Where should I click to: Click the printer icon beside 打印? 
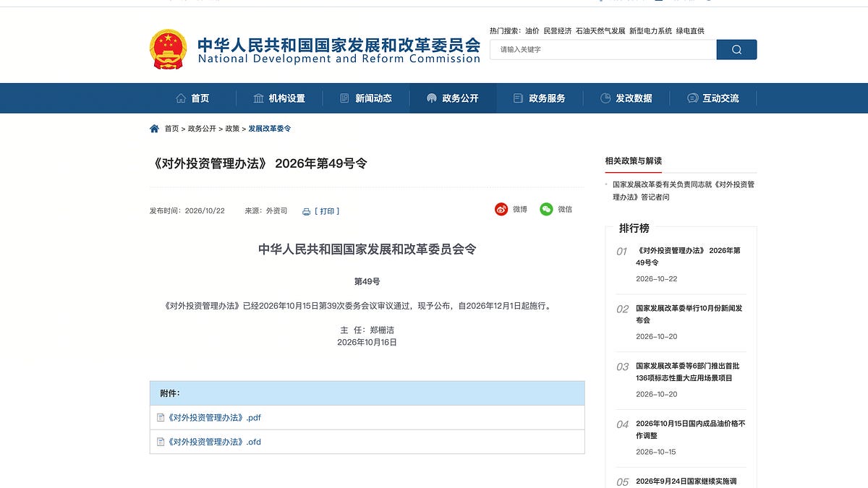point(306,212)
